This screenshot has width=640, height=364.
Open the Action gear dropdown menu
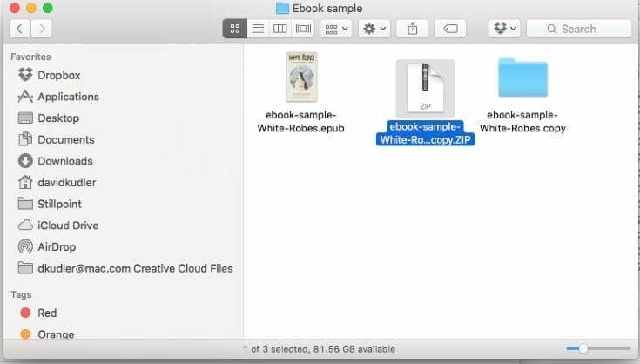(374, 29)
